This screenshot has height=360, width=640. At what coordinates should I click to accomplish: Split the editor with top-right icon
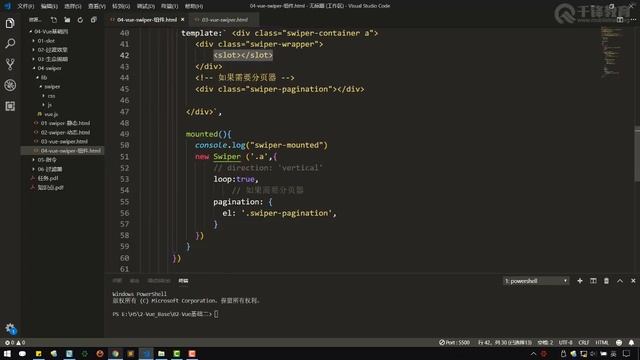pyautogui.click(x=620, y=20)
